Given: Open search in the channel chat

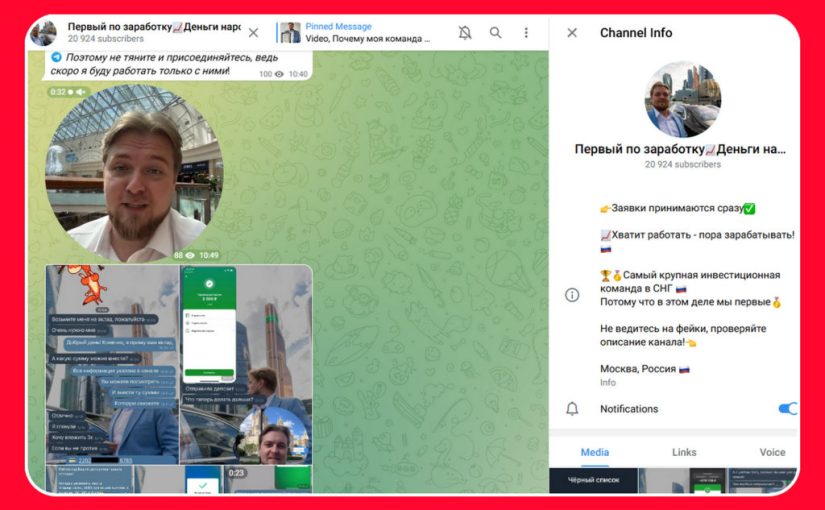Looking at the screenshot, I should click(x=496, y=33).
